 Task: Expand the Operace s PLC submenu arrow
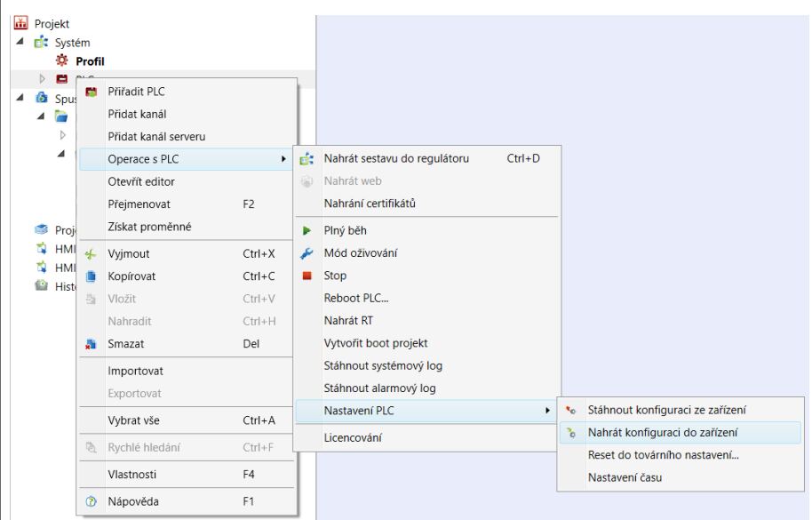pyautogui.click(x=283, y=159)
